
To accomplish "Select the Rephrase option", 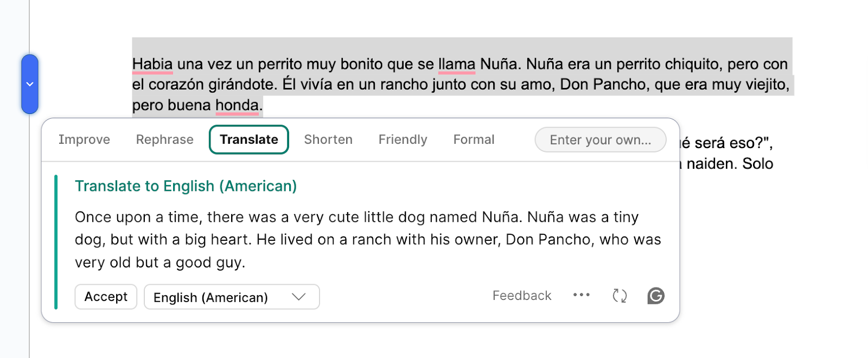I will [164, 139].
